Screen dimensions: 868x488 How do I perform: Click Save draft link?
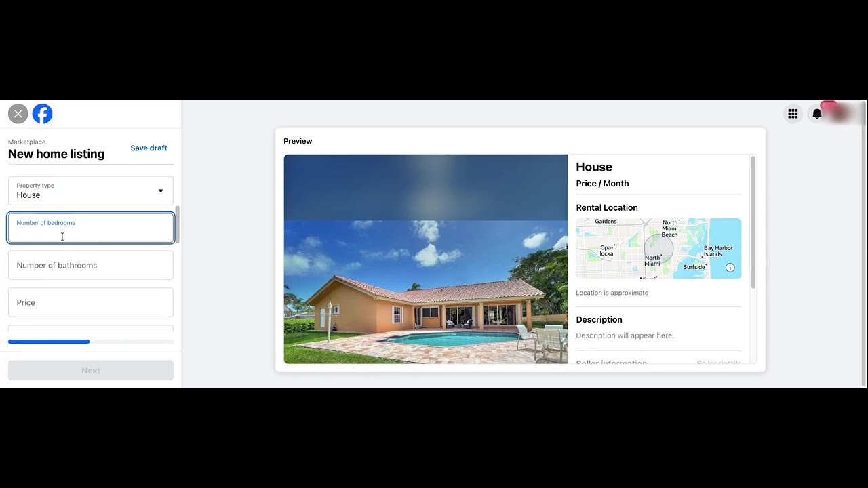(x=149, y=148)
